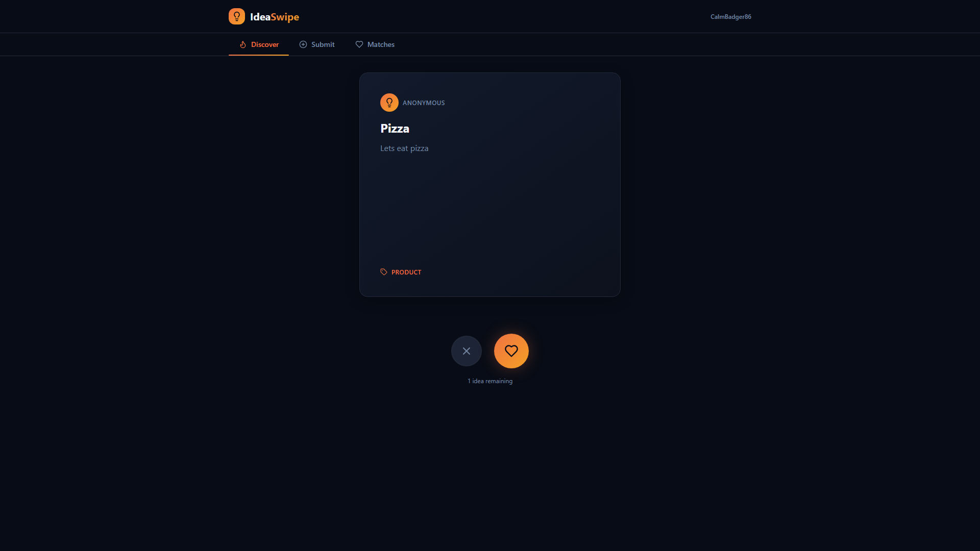980x551 pixels.
Task: Like the Pizza idea with heart button
Action: (511, 351)
